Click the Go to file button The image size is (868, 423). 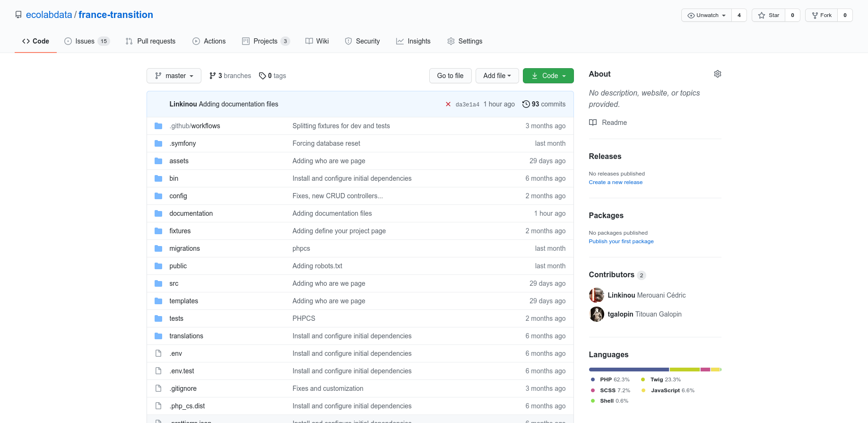pos(450,76)
